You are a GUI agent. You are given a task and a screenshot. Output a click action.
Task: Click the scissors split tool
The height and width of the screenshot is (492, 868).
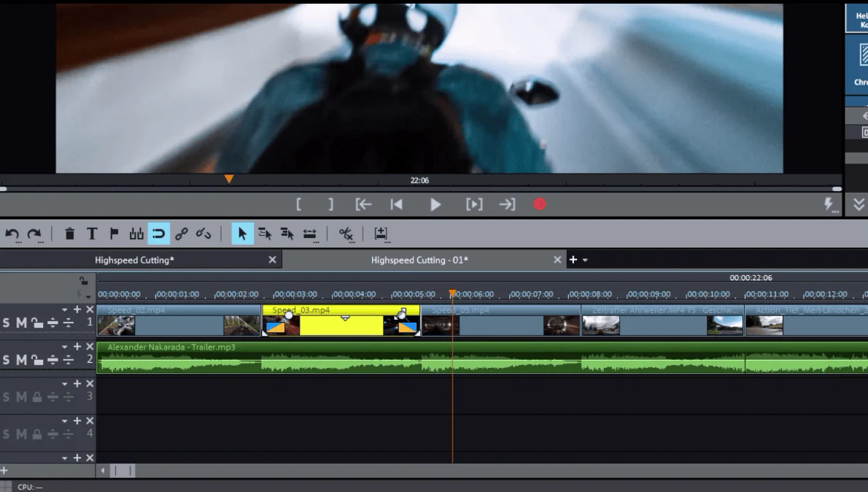tap(346, 234)
